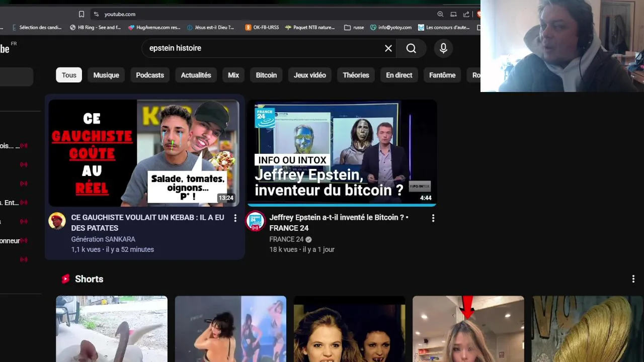Open more options for the FRANCE 24 video
Viewport: 644px width, 362px height.
[433, 218]
